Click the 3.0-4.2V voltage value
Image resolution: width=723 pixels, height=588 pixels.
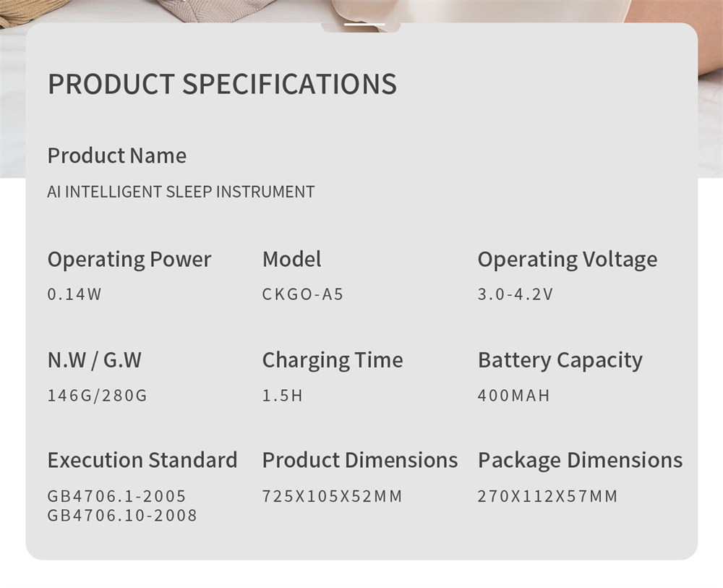pos(515,294)
